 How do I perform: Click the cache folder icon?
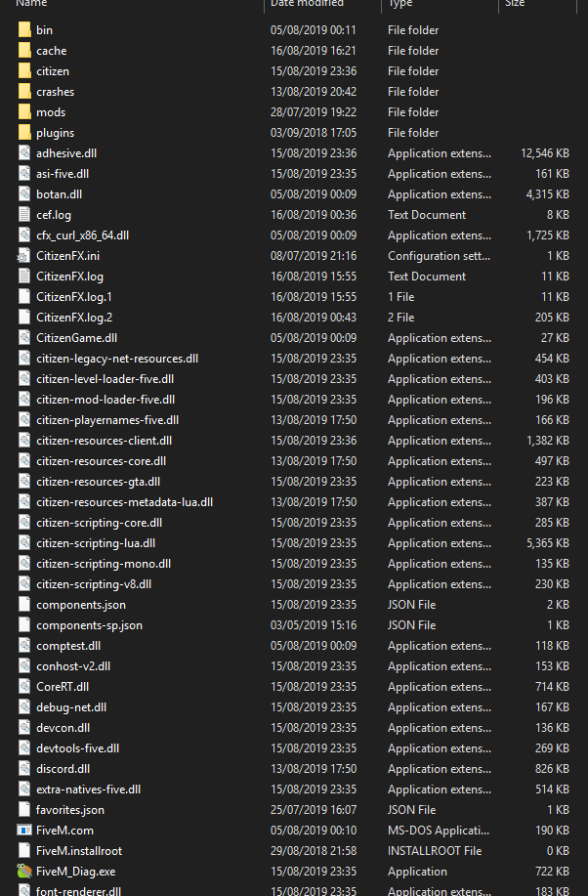(x=24, y=50)
